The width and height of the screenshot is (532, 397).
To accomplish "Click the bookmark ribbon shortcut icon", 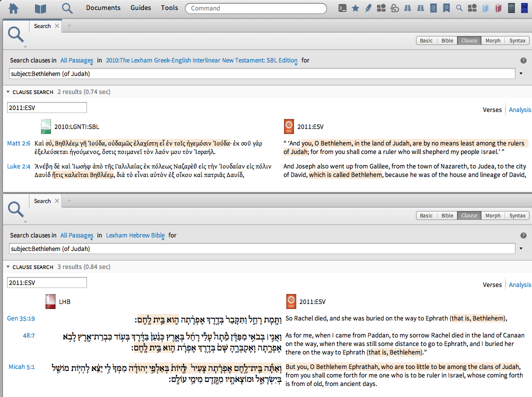I will click(x=446, y=8).
